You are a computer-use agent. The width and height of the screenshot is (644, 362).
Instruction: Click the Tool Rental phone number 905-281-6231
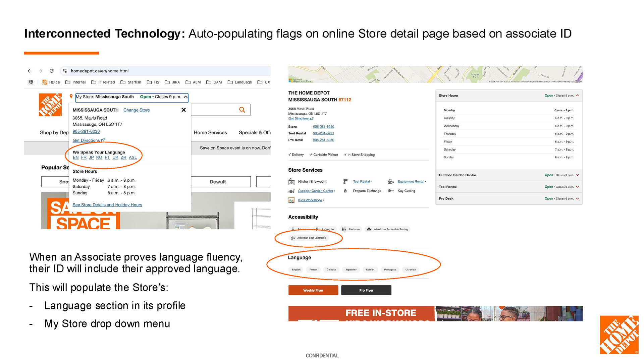[323, 133]
